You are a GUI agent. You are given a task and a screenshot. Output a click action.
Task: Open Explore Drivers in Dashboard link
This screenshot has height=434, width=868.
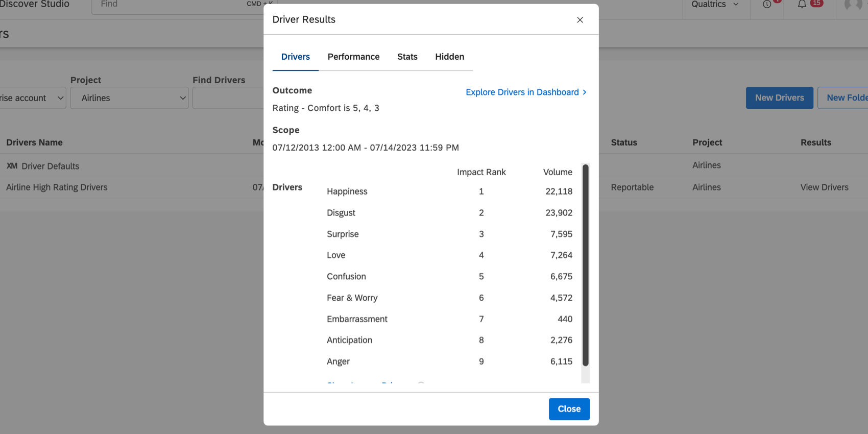(522, 92)
